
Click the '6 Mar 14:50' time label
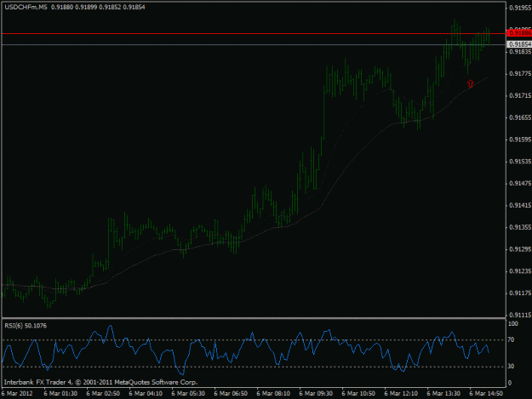click(x=486, y=394)
